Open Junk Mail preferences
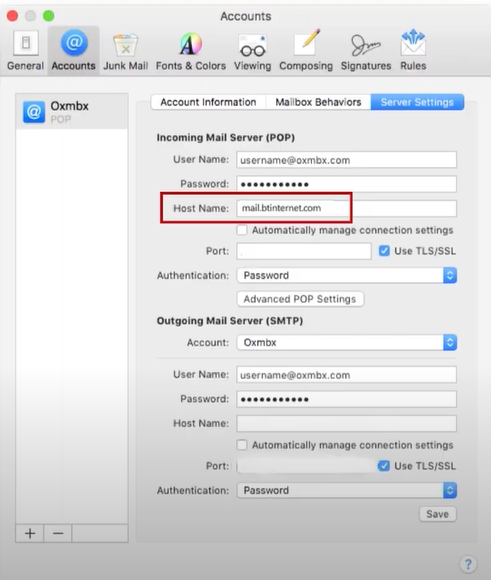The image size is (491, 580). click(125, 51)
